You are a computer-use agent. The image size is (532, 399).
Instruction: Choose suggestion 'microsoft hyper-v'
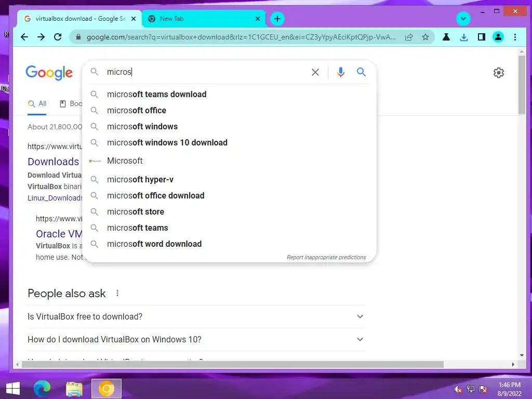click(x=229, y=179)
